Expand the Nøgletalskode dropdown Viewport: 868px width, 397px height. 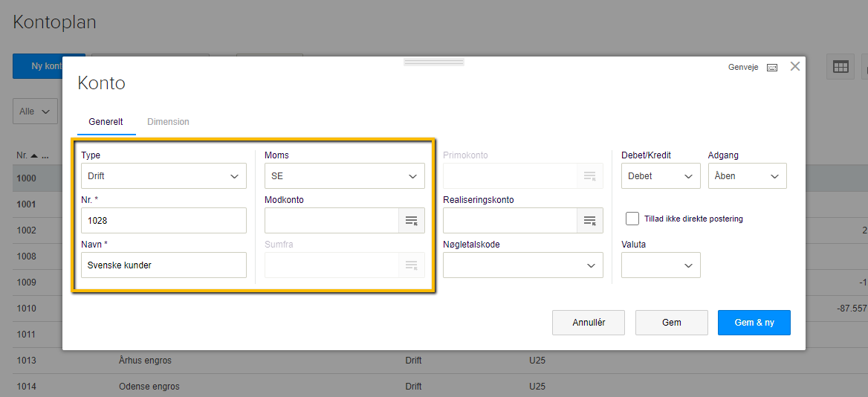click(522, 265)
